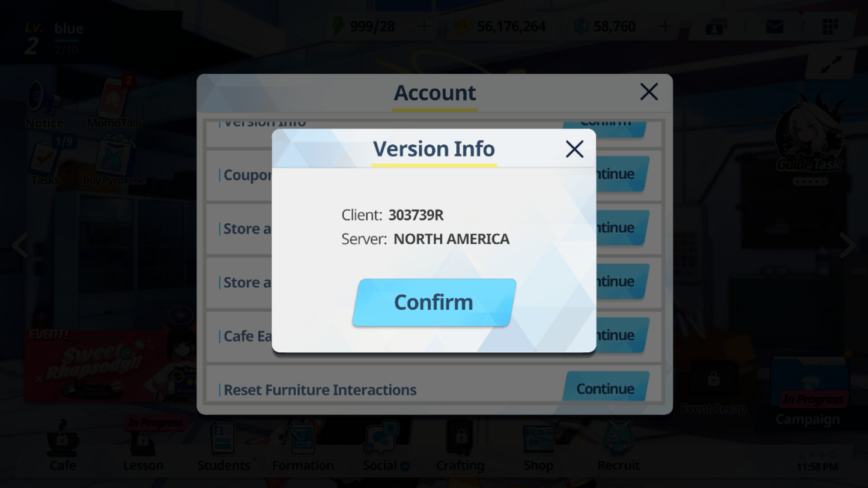Image resolution: width=868 pixels, height=488 pixels.
Task: Add energy with the plus button
Action: tap(424, 26)
